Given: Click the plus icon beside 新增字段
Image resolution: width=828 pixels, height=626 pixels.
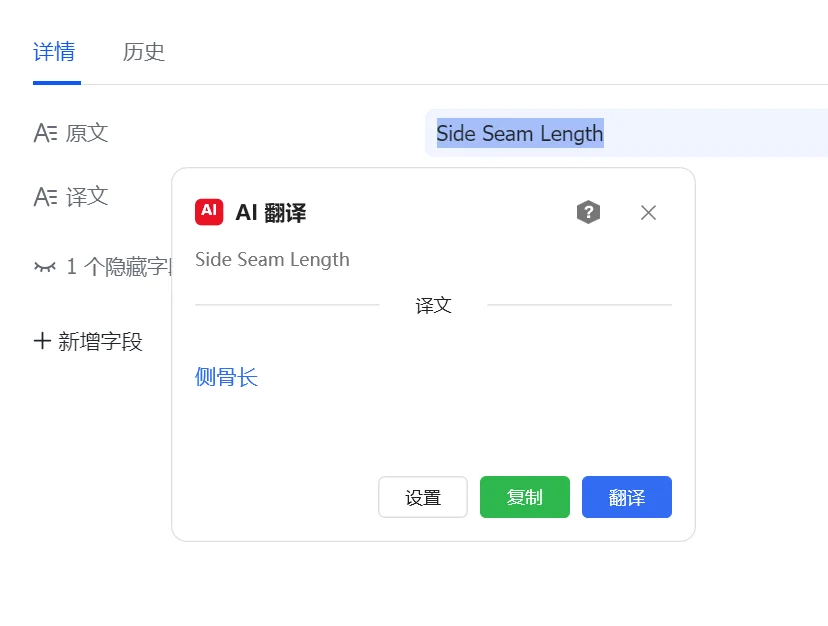Looking at the screenshot, I should click(42, 341).
